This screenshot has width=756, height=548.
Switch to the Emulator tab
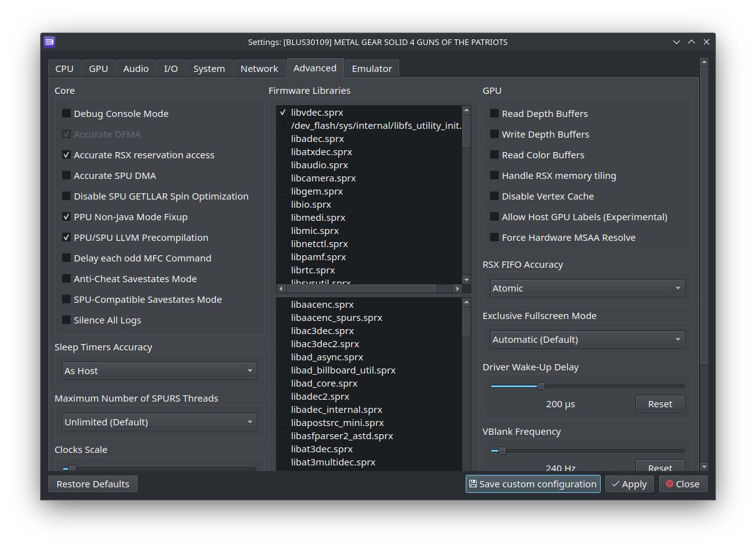coord(372,69)
